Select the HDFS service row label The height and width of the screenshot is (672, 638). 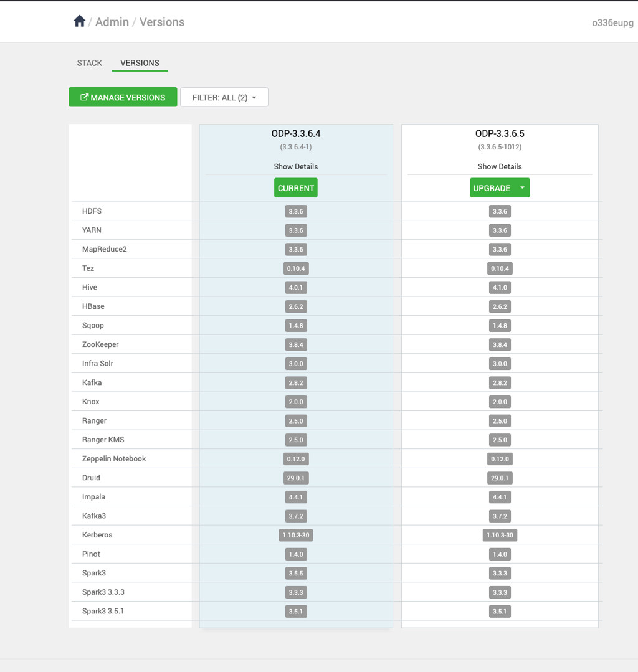pyautogui.click(x=92, y=211)
